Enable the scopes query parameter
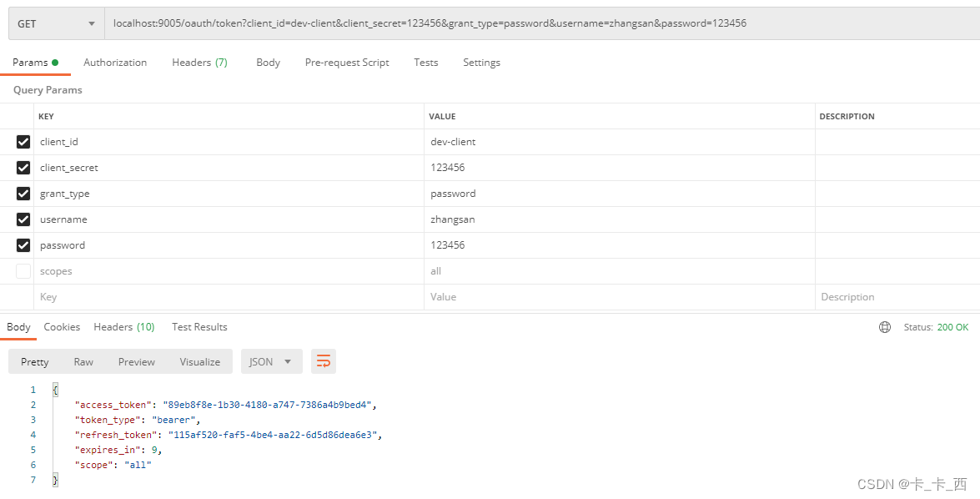Screen dimensions: 980x499 pyautogui.click(x=23, y=270)
